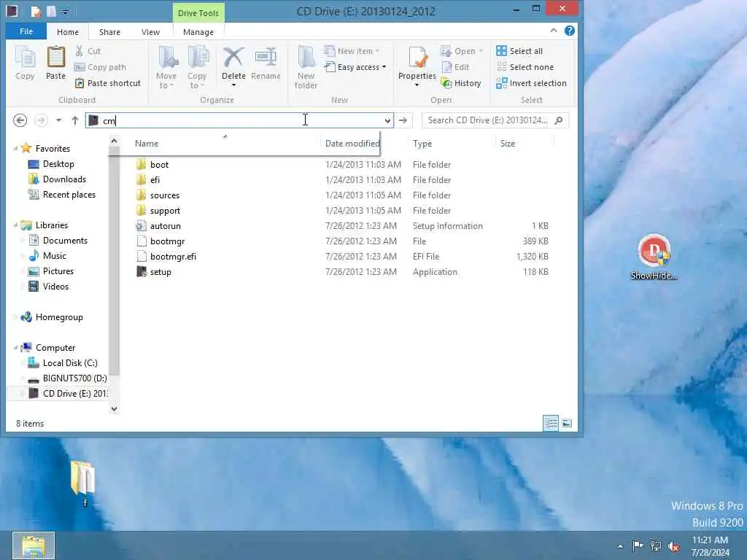Click Select all

click(519, 51)
